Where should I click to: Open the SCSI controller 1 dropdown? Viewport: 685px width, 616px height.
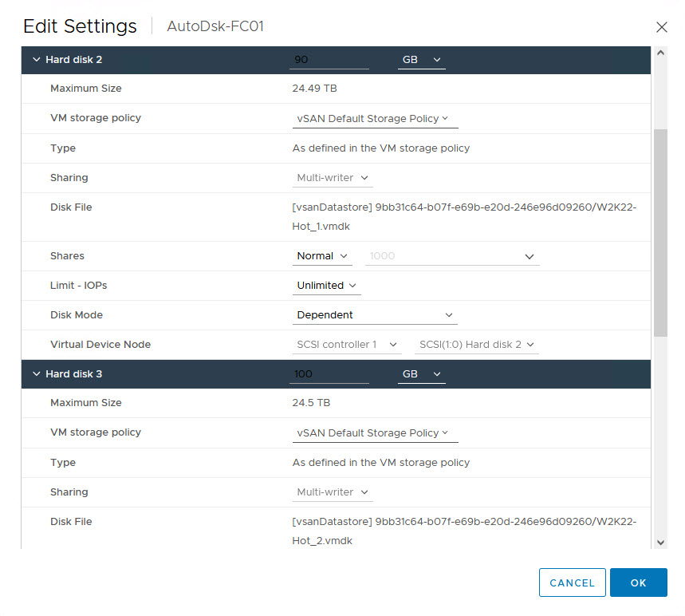pyautogui.click(x=347, y=345)
